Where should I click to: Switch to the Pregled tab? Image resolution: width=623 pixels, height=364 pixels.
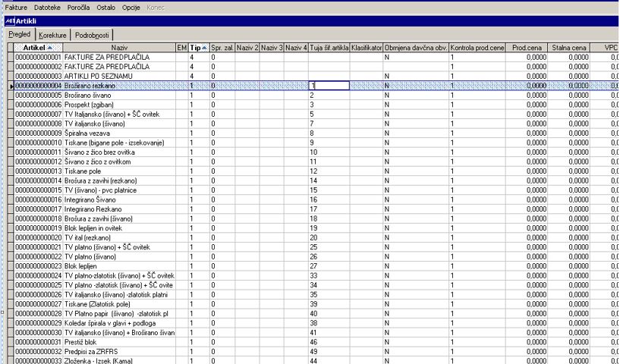[20, 35]
